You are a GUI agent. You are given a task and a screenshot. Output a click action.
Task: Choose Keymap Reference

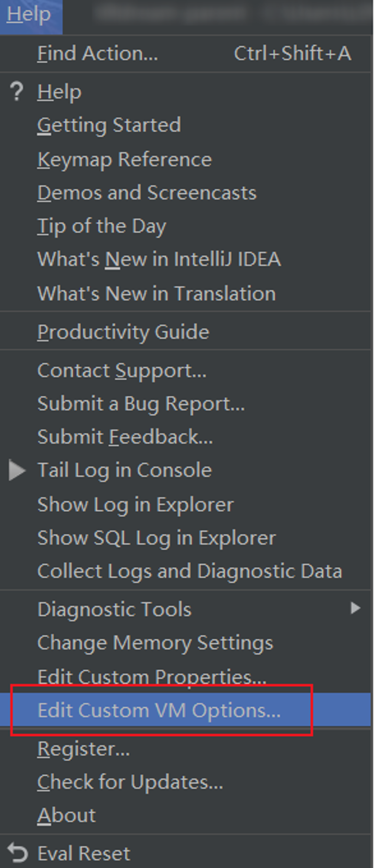tap(186, 160)
